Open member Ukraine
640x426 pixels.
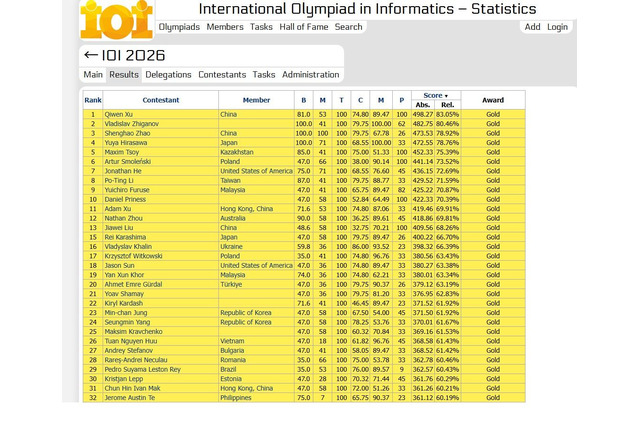pos(231,246)
